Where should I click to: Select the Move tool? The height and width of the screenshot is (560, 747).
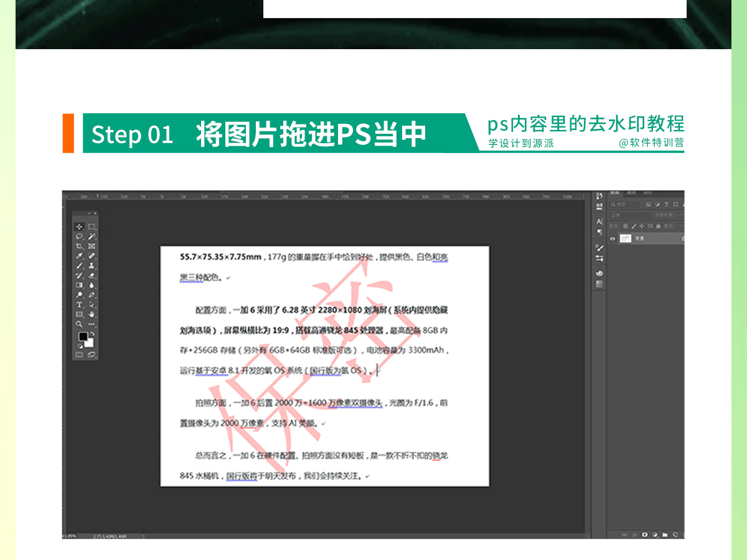[x=80, y=227]
